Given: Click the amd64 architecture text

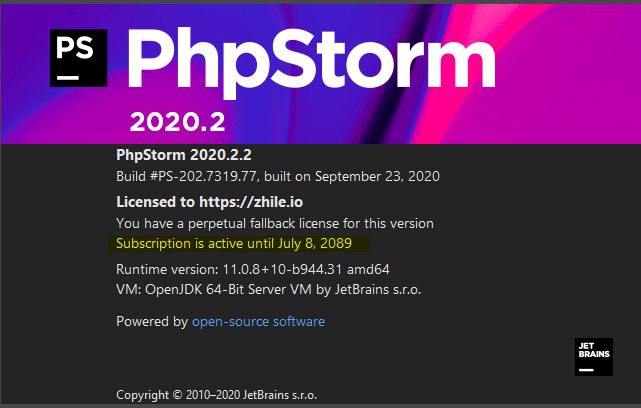Looking at the screenshot, I should pyautogui.click(x=368, y=269).
